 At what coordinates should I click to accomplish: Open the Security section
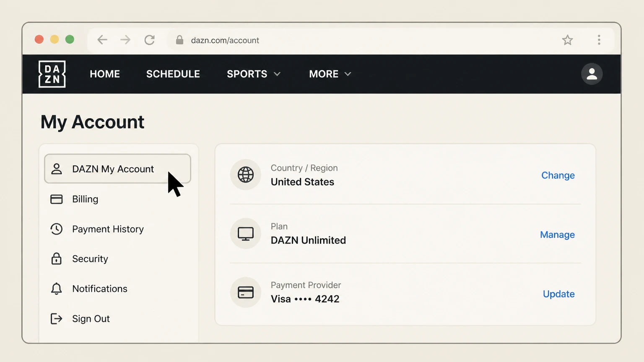click(x=90, y=259)
